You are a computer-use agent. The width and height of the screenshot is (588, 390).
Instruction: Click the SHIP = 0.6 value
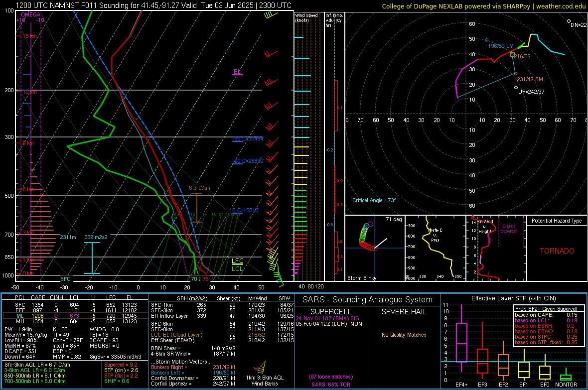click(x=117, y=382)
